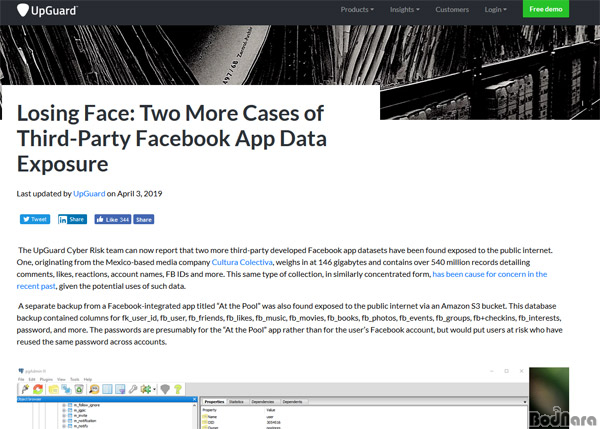Click the April 3, 2019 date text

140,194
